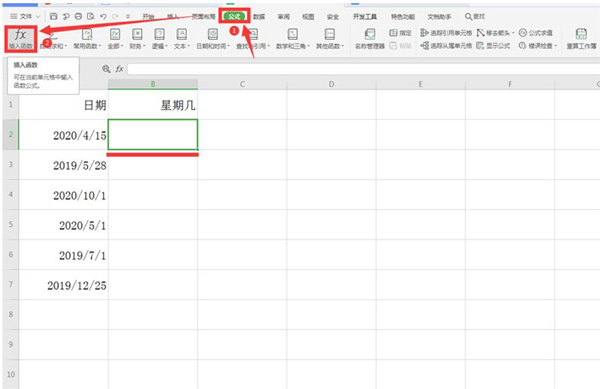The height and width of the screenshot is (389, 600).
Task: Click the Evaluate Formula (公式求值) icon
Action: [536, 33]
